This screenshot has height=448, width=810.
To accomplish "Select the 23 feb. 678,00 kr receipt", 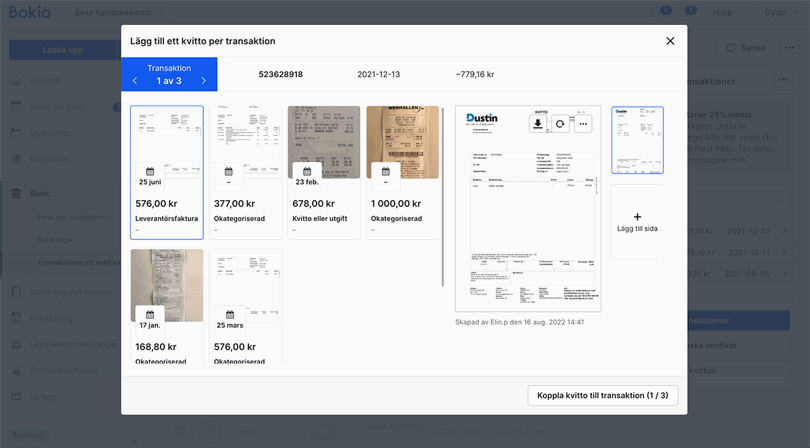I will [x=324, y=172].
